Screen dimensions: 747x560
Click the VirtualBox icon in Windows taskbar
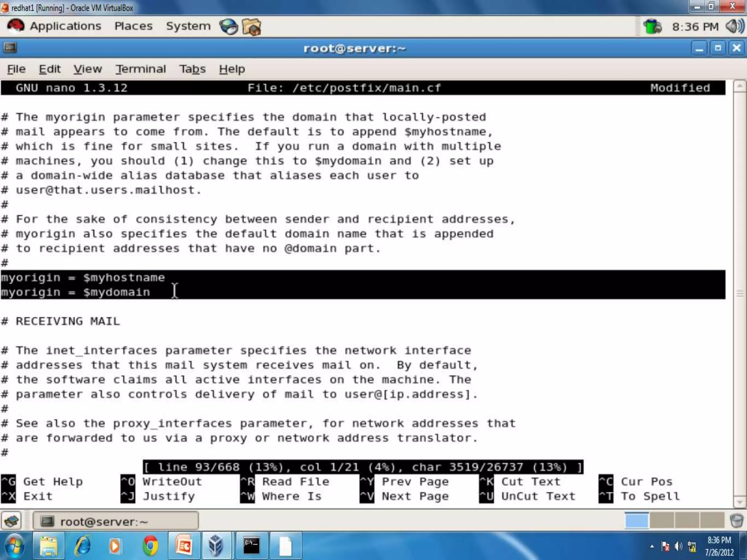[x=216, y=546]
